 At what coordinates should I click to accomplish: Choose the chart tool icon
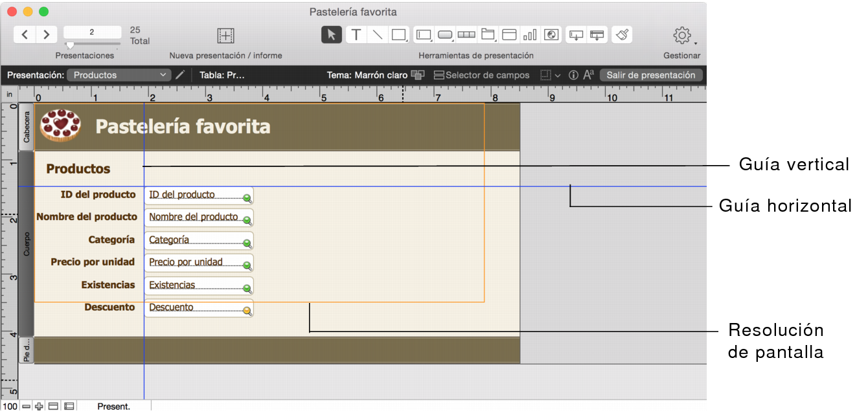click(530, 35)
